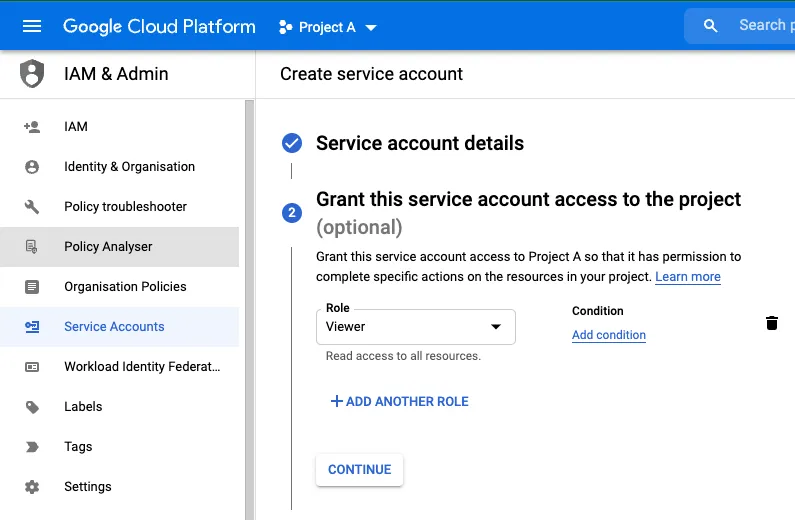Click the Create service account title
Screen dimensions: 795x520
pos(372,74)
